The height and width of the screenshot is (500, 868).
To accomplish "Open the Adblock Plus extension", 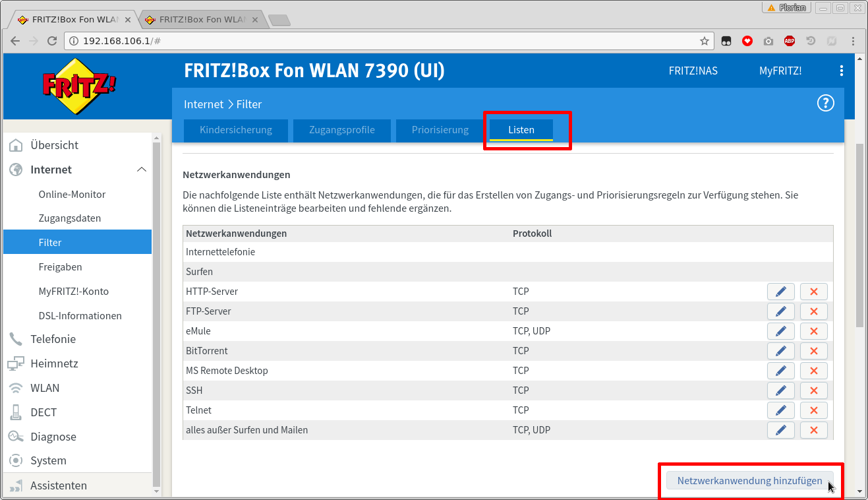I will click(x=789, y=41).
